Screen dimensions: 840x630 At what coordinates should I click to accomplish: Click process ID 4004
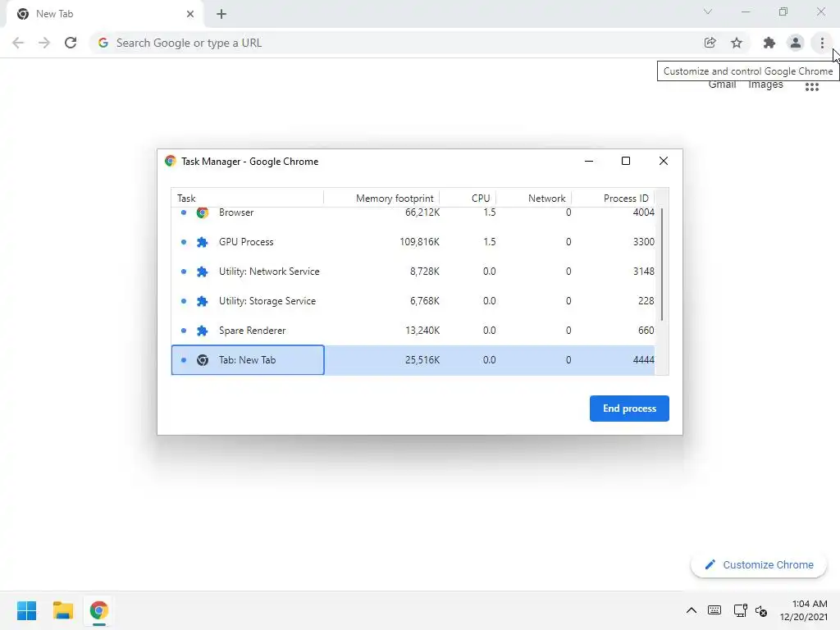[643, 212]
